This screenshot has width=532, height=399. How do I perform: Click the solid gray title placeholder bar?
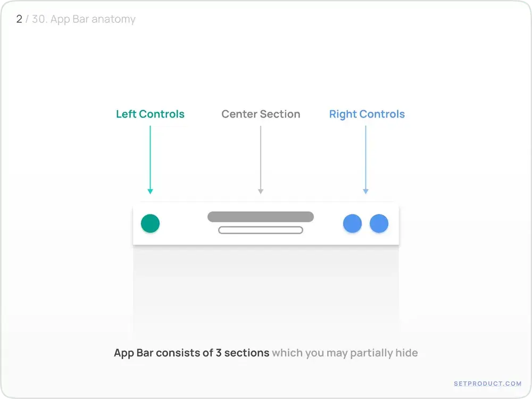point(260,217)
